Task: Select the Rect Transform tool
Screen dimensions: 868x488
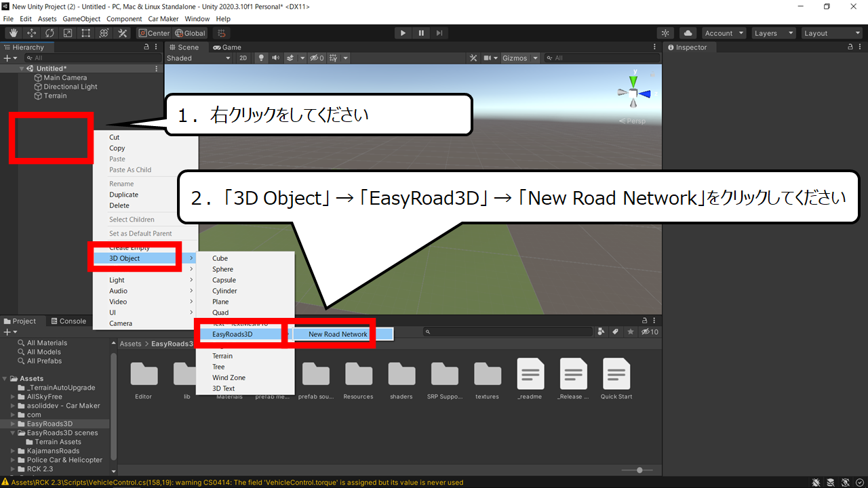Action: pyautogui.click(x=86, y=33)
